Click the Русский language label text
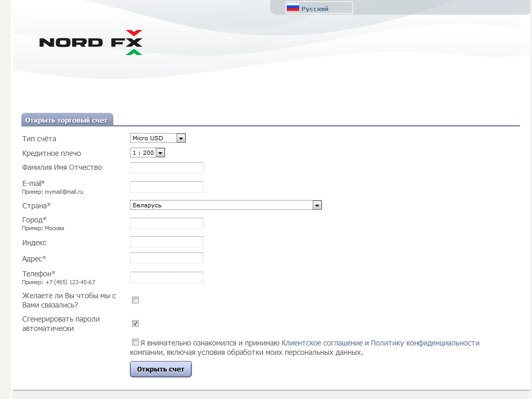 coord(315,8)
